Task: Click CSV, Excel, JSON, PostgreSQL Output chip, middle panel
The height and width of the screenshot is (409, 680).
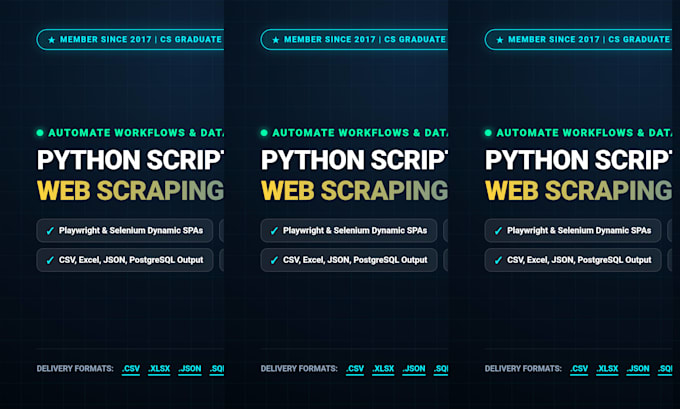Action: (349, 260)
